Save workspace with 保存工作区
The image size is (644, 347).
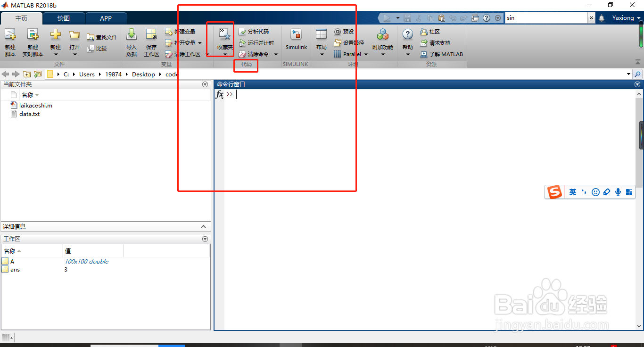point(151,42)
